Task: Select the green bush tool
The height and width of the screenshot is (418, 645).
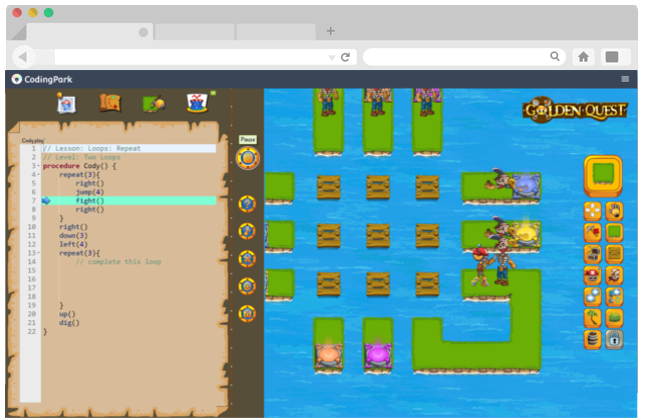Action: point(614,318)
